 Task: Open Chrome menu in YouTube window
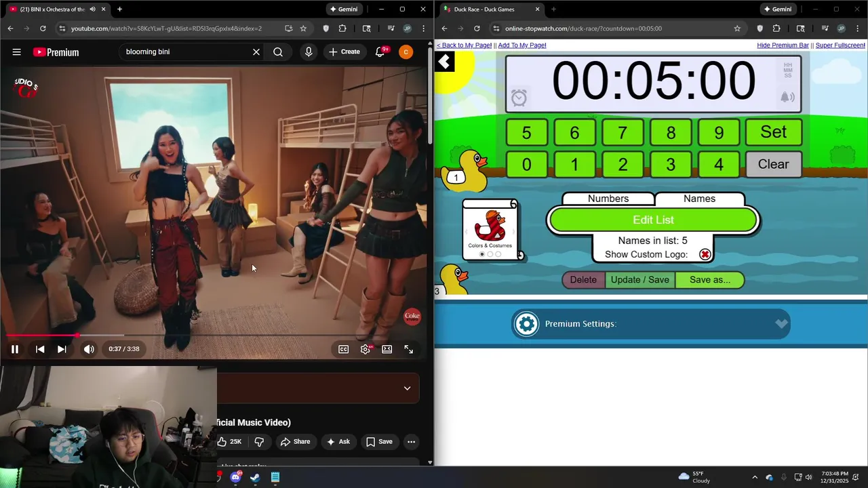425,28
